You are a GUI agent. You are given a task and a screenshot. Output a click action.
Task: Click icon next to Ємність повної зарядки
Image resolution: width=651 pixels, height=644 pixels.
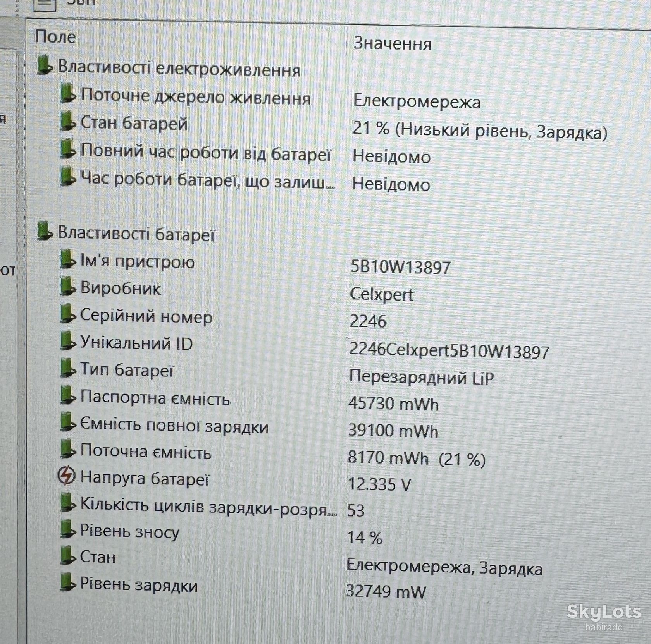pyautogui.click(x=68, y=422)
